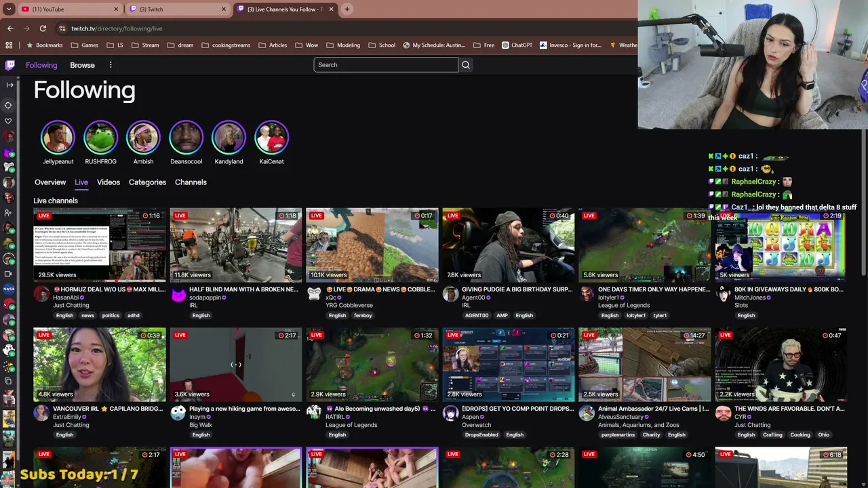Open Kandyland's story avatar
The image size is (868, 488).
pos(229,138)
